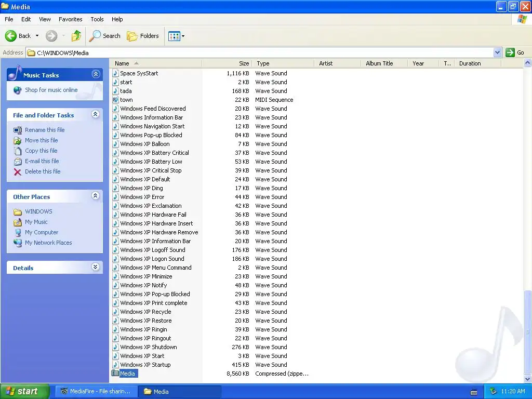
Task: Sort by the Duration column header
Action: (x=478, y=63)
